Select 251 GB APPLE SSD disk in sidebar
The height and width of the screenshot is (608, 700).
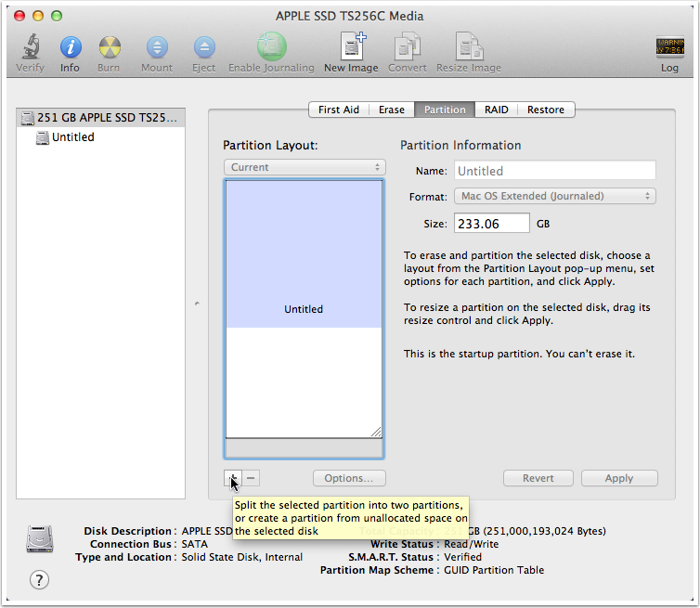point(100,117)
